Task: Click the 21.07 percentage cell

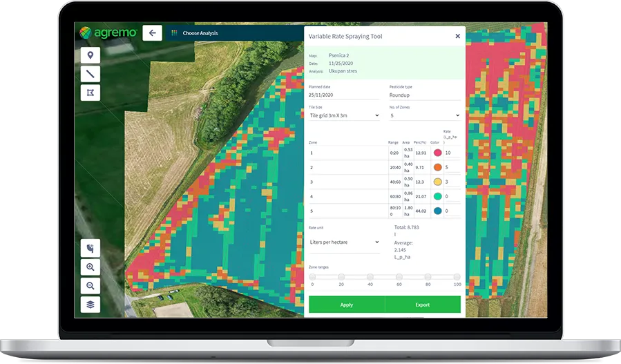Action: (x=421, y=196)
